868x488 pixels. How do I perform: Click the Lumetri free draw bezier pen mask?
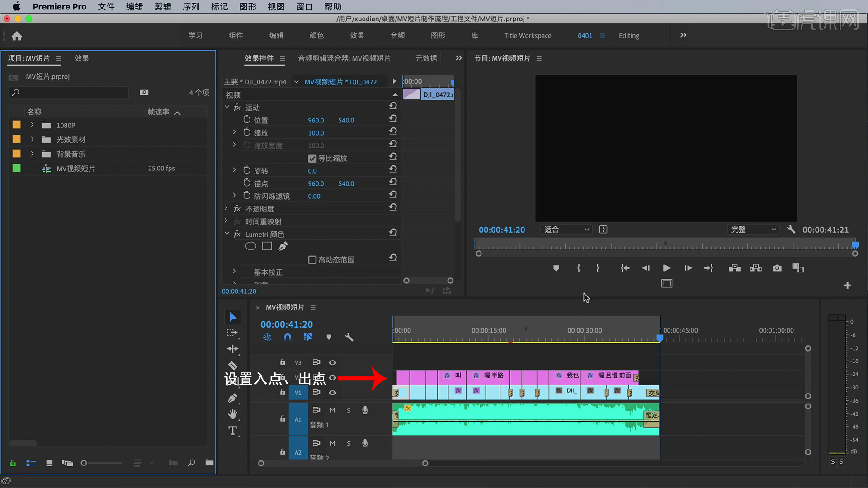(x=283, y=246)
